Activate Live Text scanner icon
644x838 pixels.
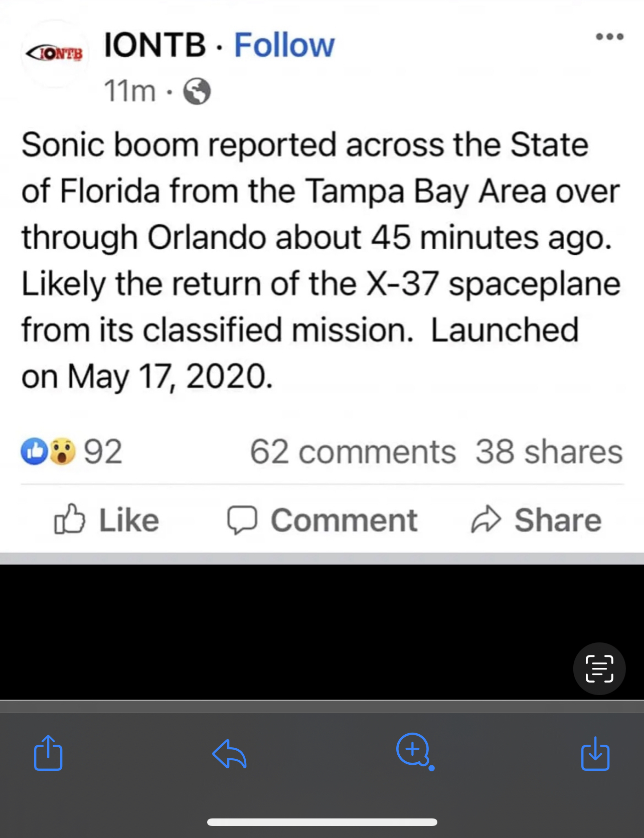(x=599, y=668)
